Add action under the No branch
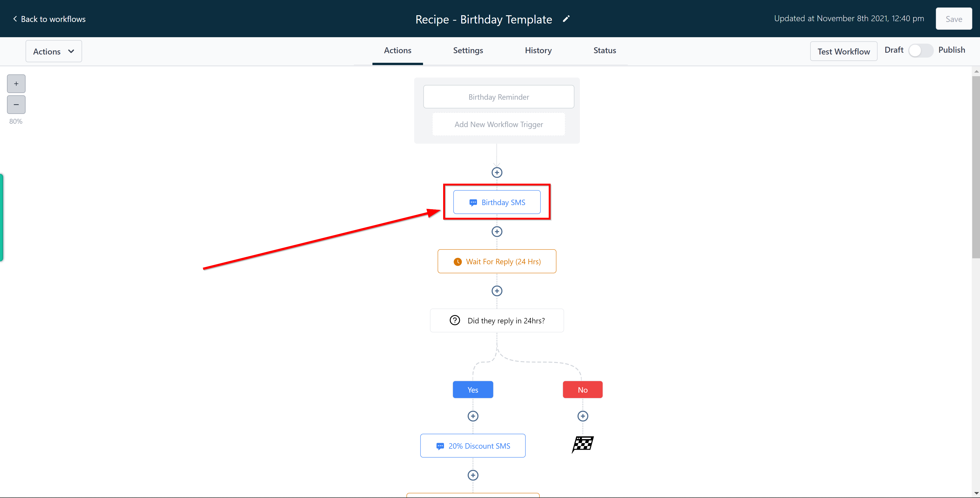980x498 pixels. click(x=583, y=416)
